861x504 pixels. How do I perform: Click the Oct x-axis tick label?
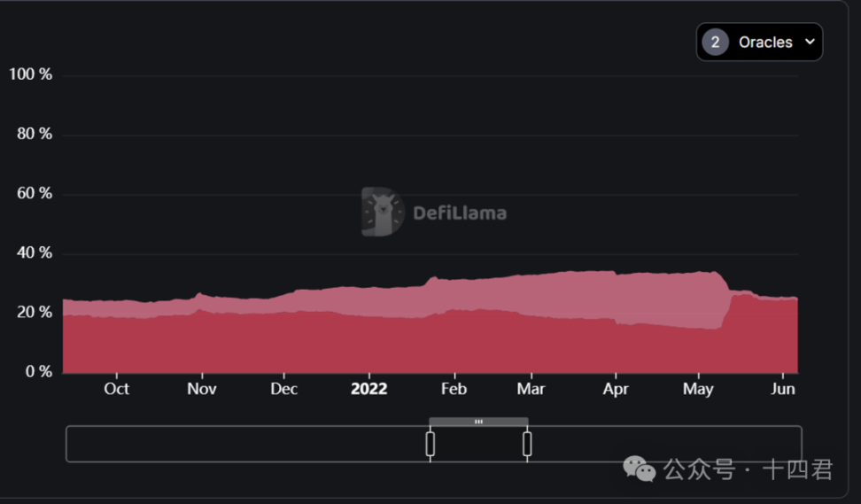(116, 389)
